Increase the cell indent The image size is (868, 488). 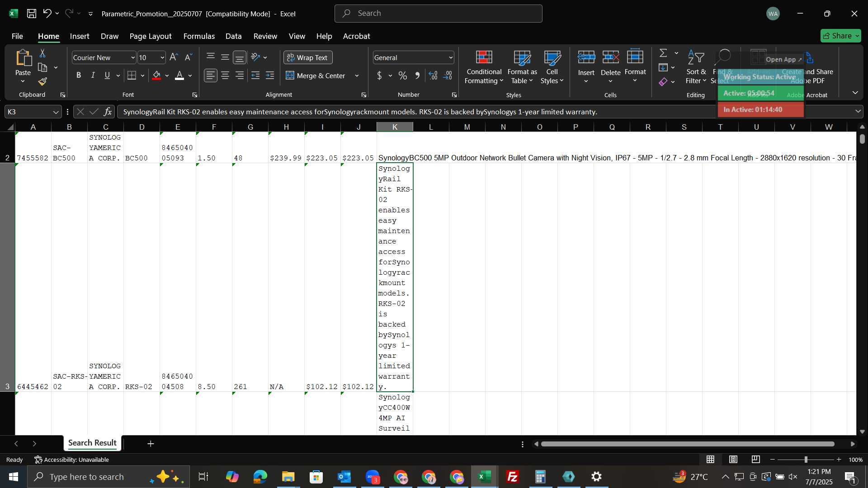point(270,75)
